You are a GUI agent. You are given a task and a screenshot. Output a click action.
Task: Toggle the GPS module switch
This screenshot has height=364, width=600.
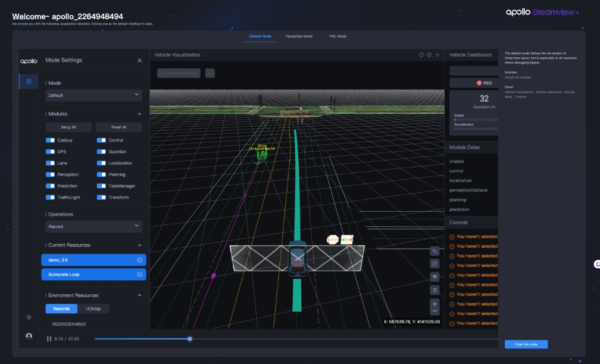point(50,152)
